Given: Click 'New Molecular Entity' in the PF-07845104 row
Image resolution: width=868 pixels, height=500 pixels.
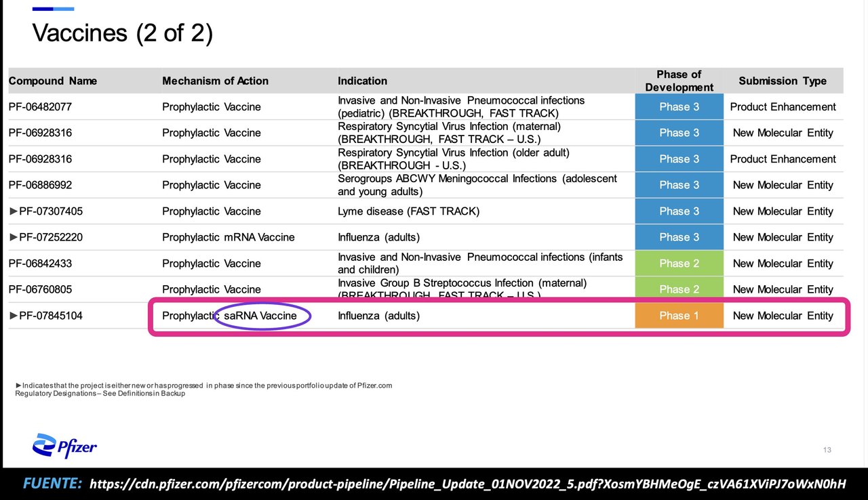Looking at the screenshot, I should [783, 316].
